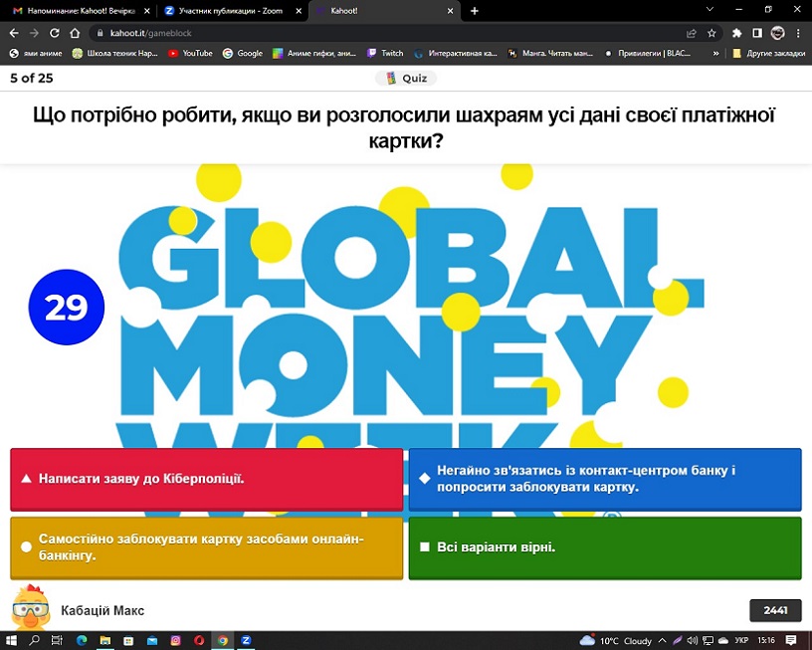The image size is (812, 650).
Task: Open Mail app from taskbar
Action: [152, 641]
